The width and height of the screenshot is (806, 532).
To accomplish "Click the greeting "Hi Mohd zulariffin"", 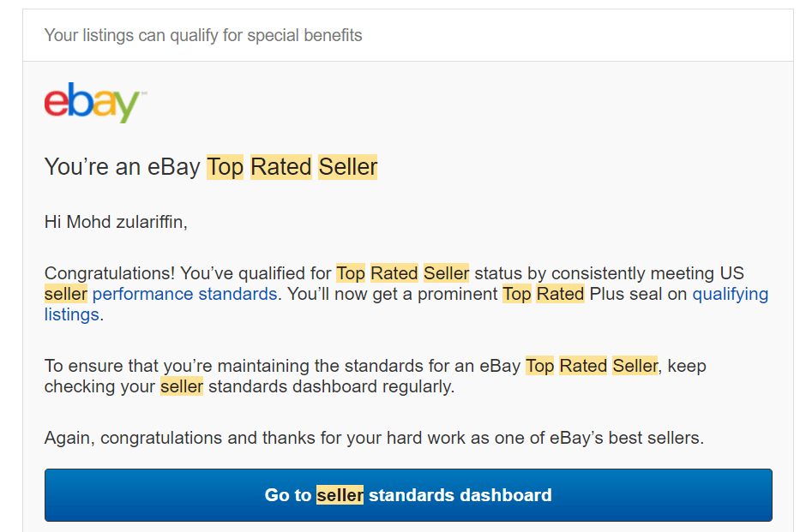I will pyautogui.click(x=115, y=222).
